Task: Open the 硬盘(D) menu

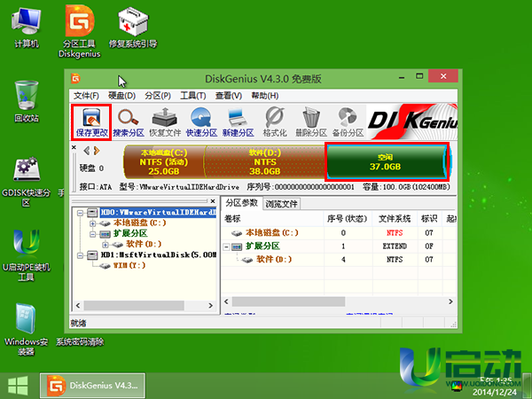Action: [121, 96]
